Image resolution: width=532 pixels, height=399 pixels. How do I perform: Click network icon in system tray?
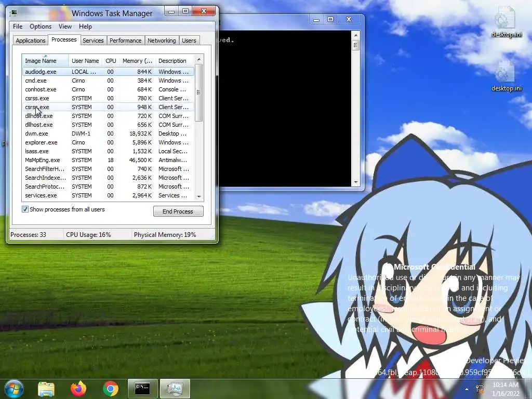point(480,389)
